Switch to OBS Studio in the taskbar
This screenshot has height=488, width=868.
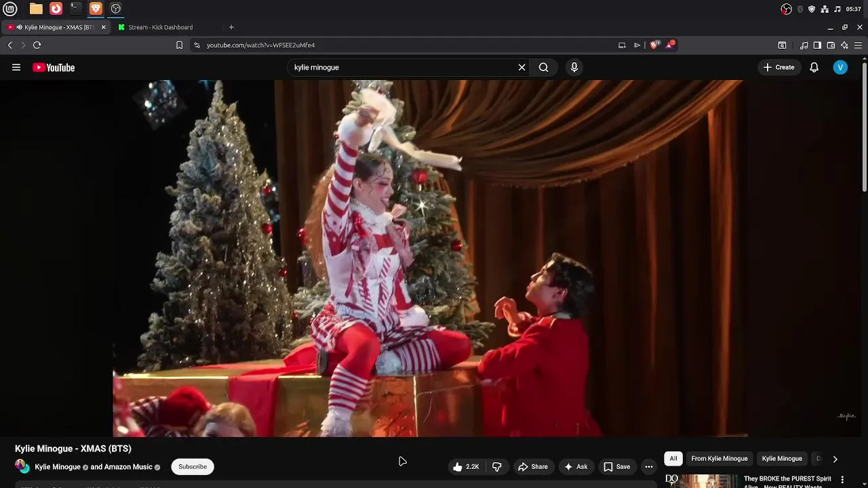click(x=116, y=9)
